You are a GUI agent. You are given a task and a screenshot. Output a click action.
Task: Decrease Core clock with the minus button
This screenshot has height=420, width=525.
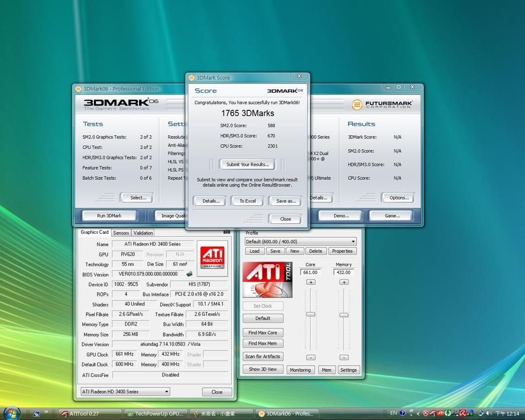(x=311, y=357)
